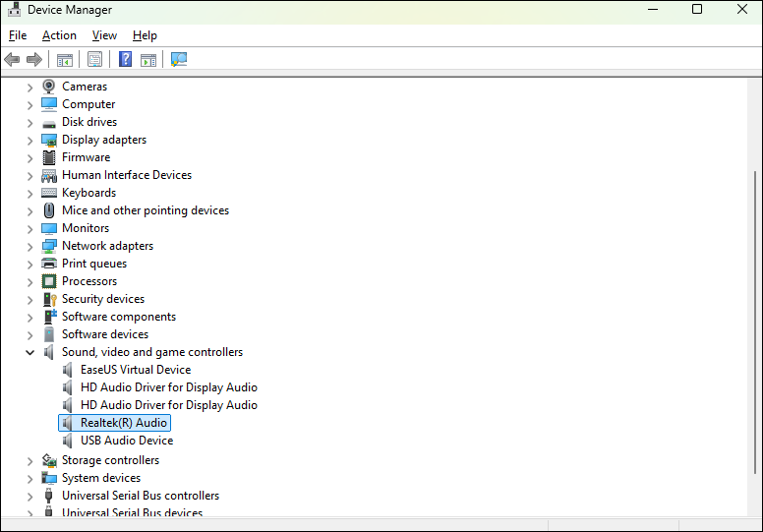The image size is (763, 532).
Task: Toggle the console tree pane icon
Action: [65, 60]
